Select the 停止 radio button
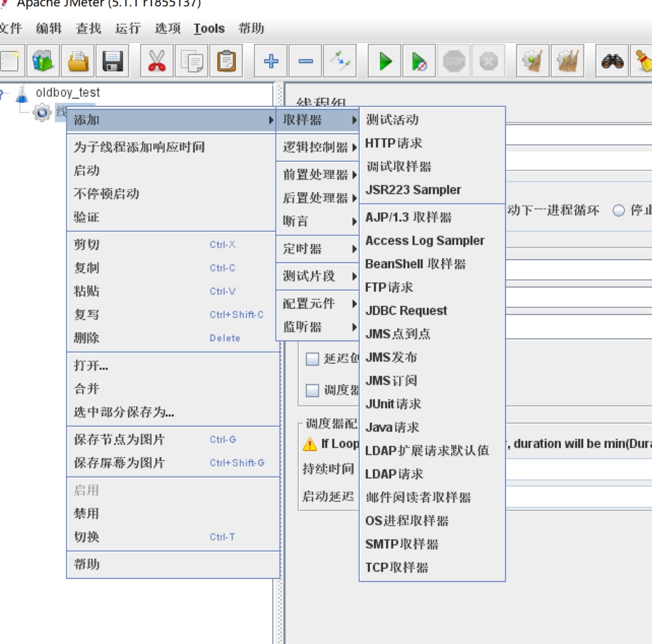This screenshot has width=652, height=644. coord(618,210)
